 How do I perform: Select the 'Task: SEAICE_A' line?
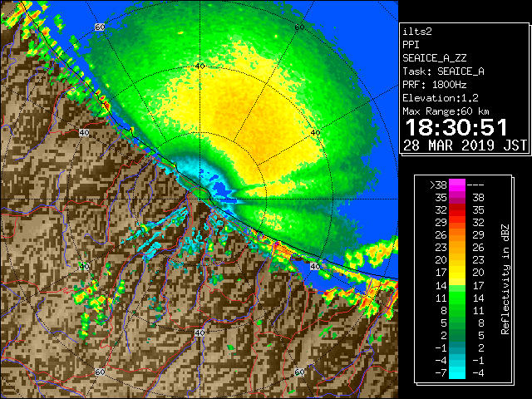(x=443, y=71)
